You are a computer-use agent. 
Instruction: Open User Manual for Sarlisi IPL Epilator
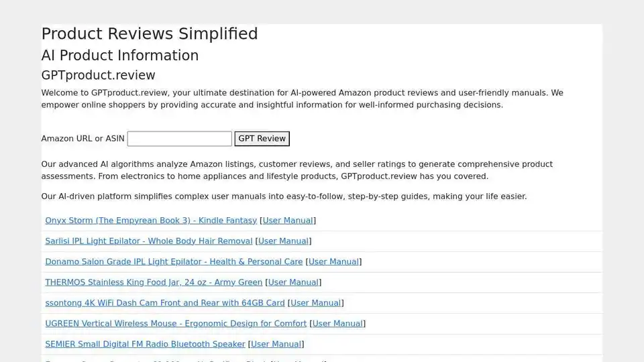click(283, 241)
